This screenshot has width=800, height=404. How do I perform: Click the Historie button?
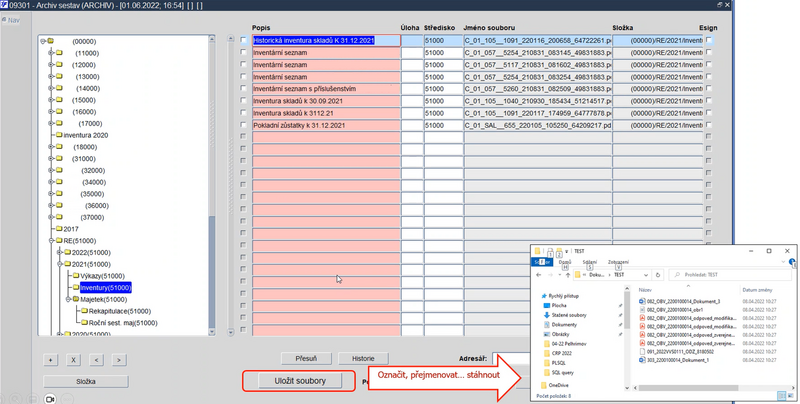[363, 358]
